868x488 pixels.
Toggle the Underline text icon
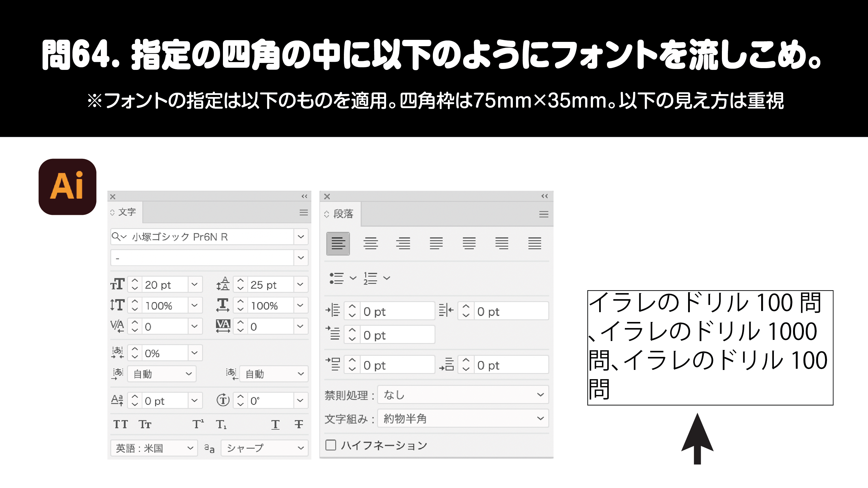tap(275, 424)
